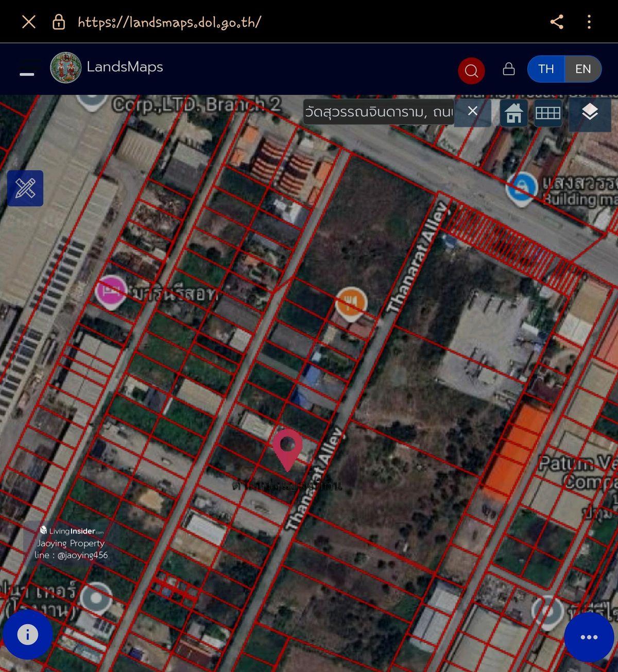Click the blue info button

pyautogui.click(x=28, y=634)
